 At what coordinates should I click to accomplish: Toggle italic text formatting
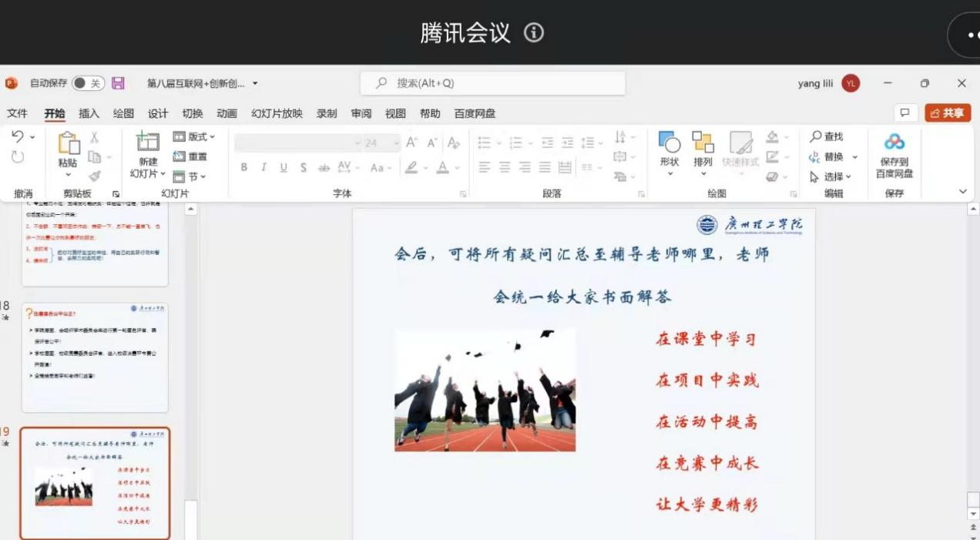tap(263, 167)
